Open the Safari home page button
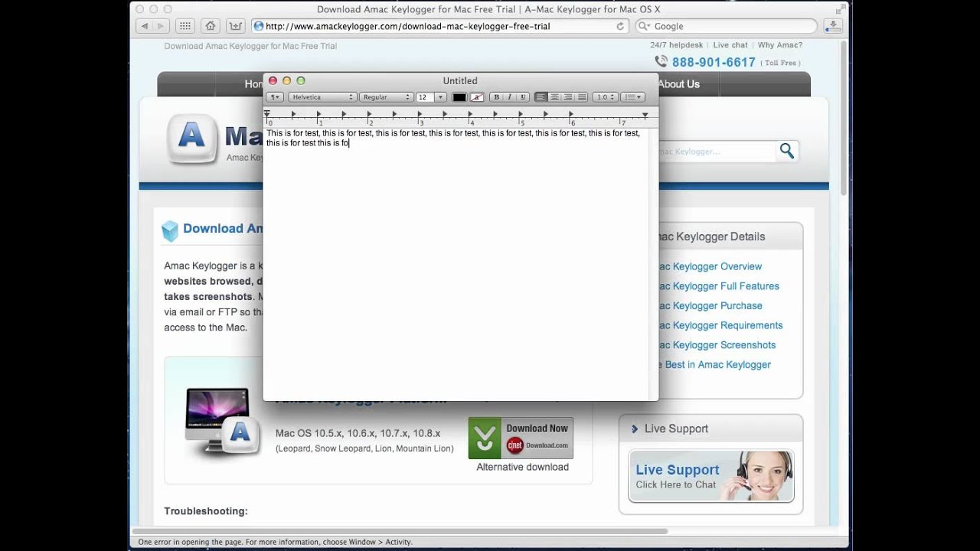The height and width of the screenshot is (551, 980). point(210,26)
